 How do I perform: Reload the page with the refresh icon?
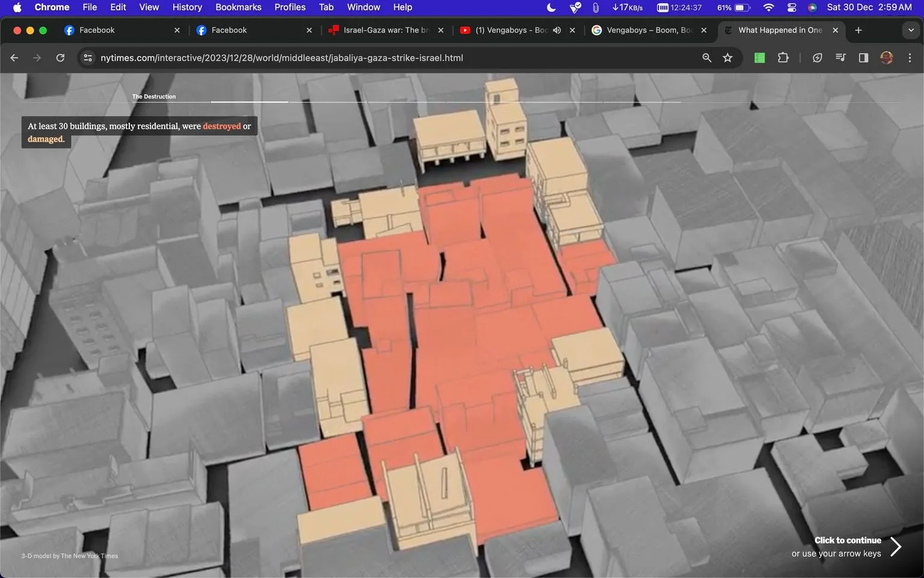point(60,58)
